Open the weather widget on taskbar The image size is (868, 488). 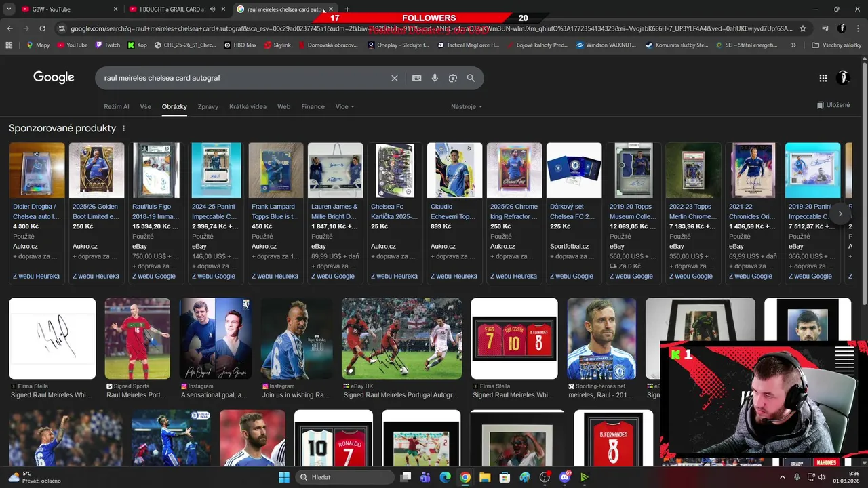click(34, 477)
